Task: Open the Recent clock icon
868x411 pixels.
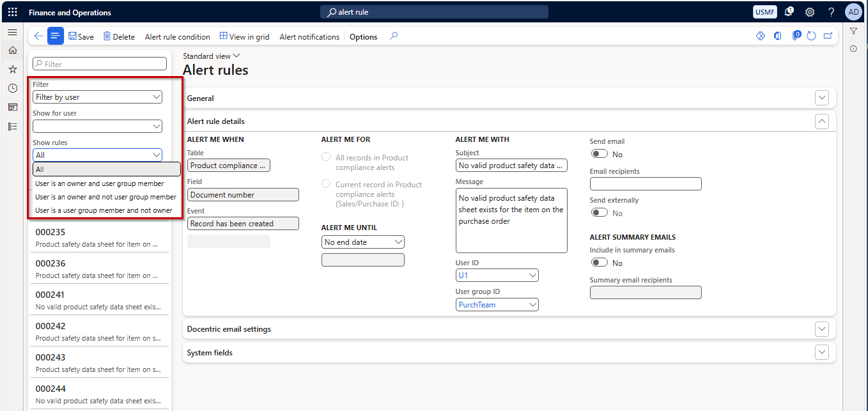Action: tap(12, 88)
